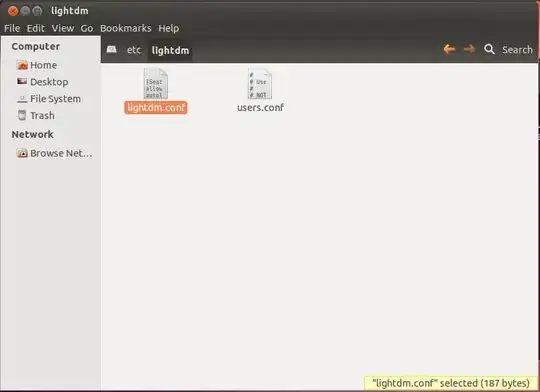
Task: Select the lightdm.conf file icon
Action: (x=156, y=84)
